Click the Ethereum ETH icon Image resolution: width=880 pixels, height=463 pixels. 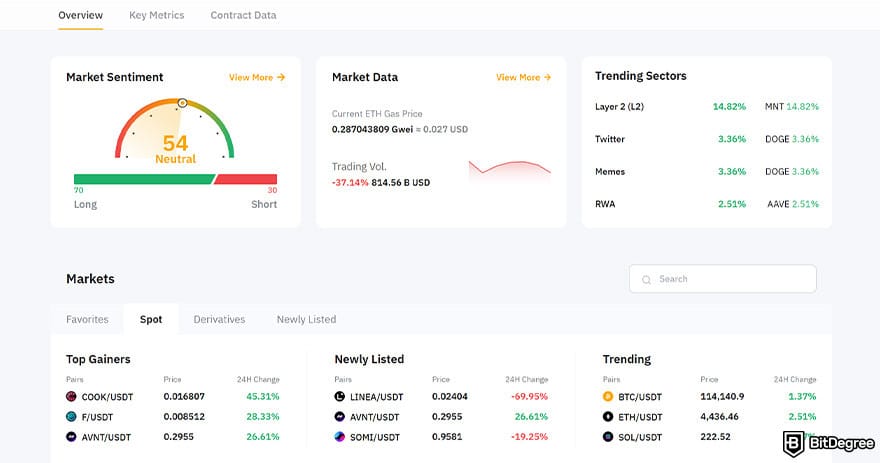[x=608, y=416]
